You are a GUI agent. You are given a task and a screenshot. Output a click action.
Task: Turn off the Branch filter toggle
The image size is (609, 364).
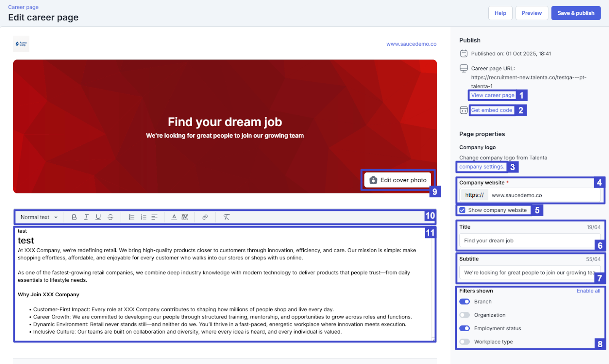pyautogui.click(x=464, y=302)
